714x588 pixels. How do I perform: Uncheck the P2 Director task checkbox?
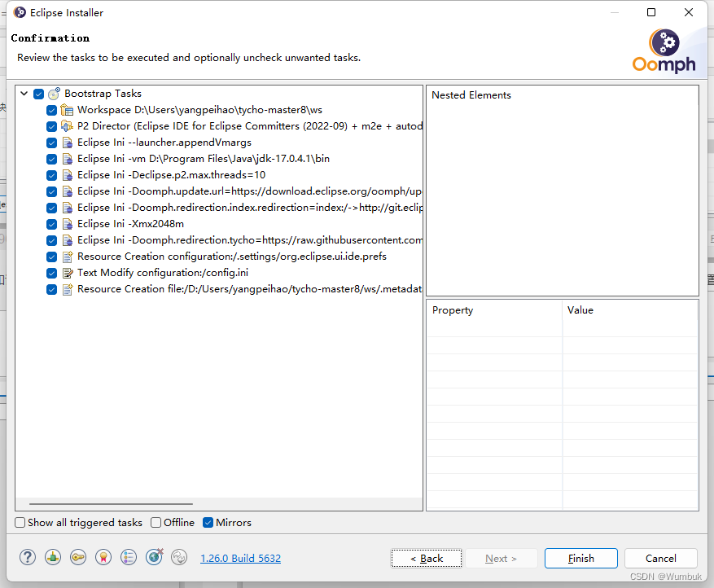point(51,126)
